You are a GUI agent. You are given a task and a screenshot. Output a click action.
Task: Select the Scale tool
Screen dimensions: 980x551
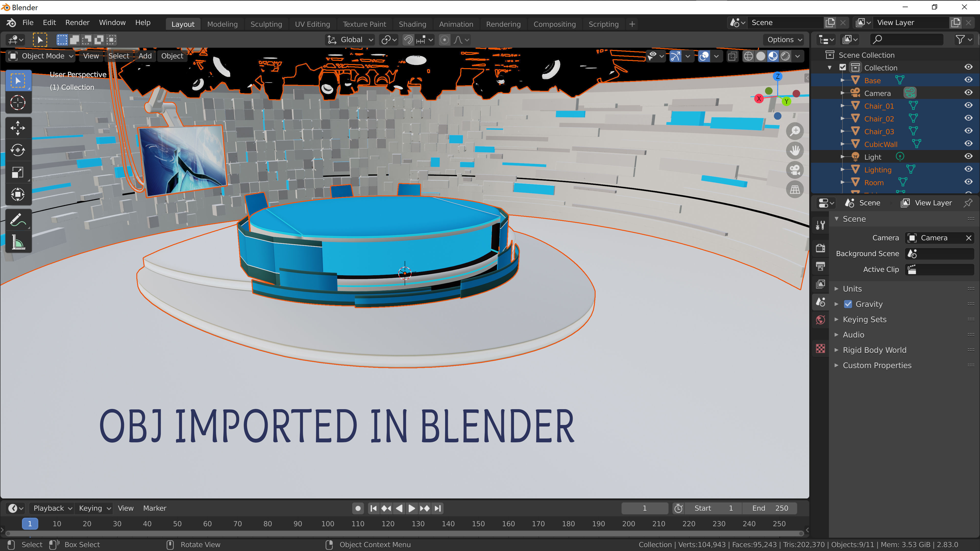[18, 173]
